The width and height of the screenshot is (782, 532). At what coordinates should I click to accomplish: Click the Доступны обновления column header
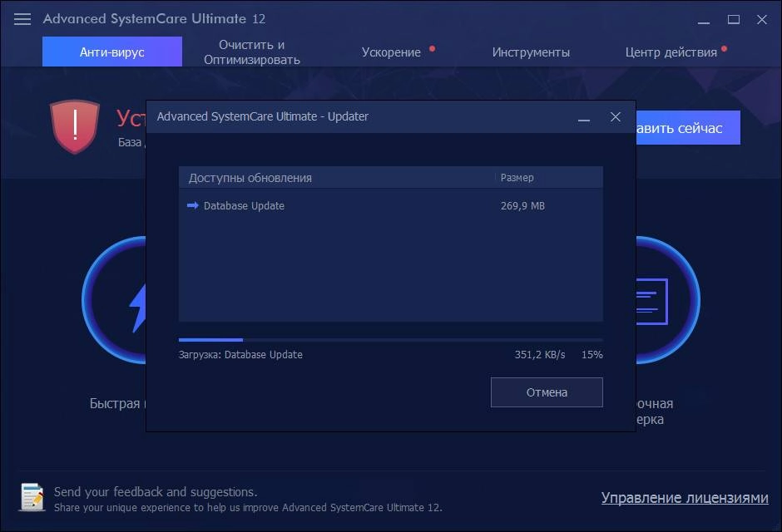pyautogui.click(x=250, y=178)
